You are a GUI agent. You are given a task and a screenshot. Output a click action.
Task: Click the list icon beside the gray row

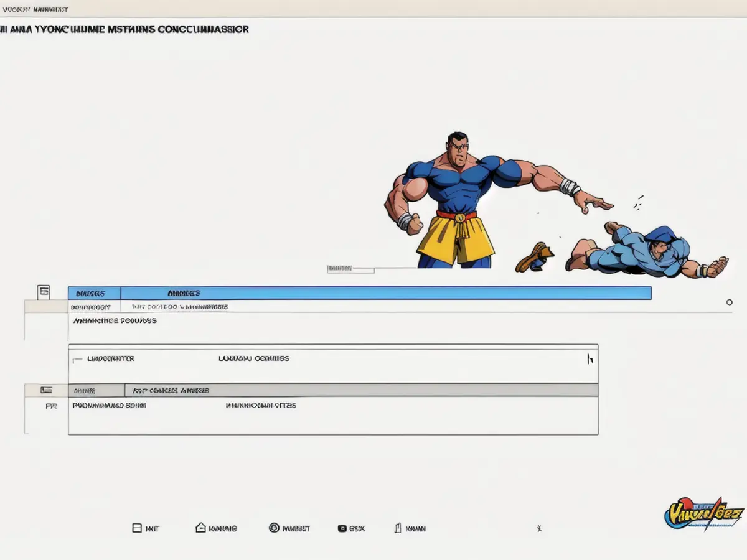tap(45, 390)
